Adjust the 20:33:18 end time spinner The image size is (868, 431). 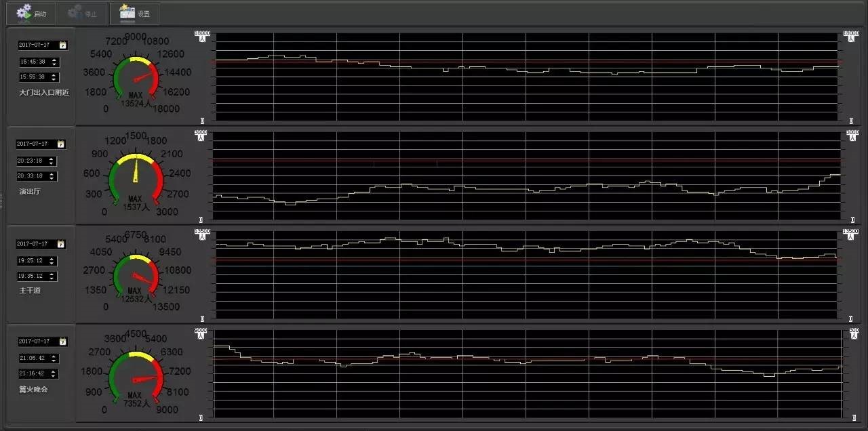(52, 176)
